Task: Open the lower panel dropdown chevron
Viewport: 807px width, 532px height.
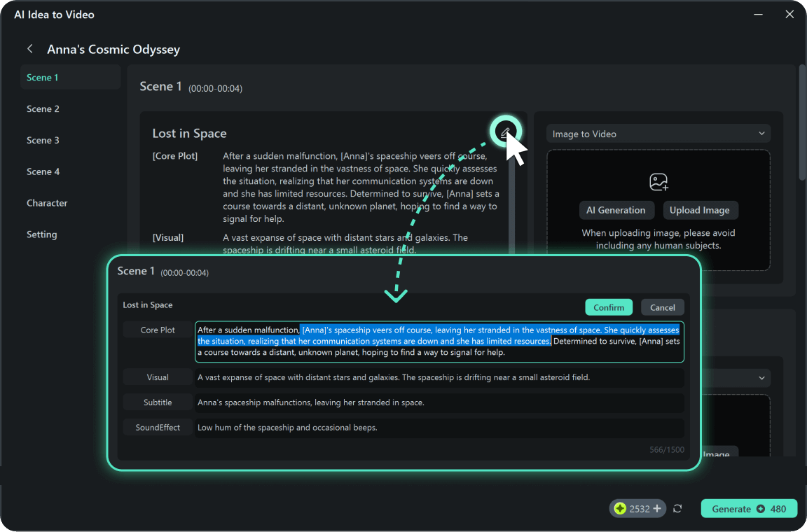Action: tap(761, 378)
